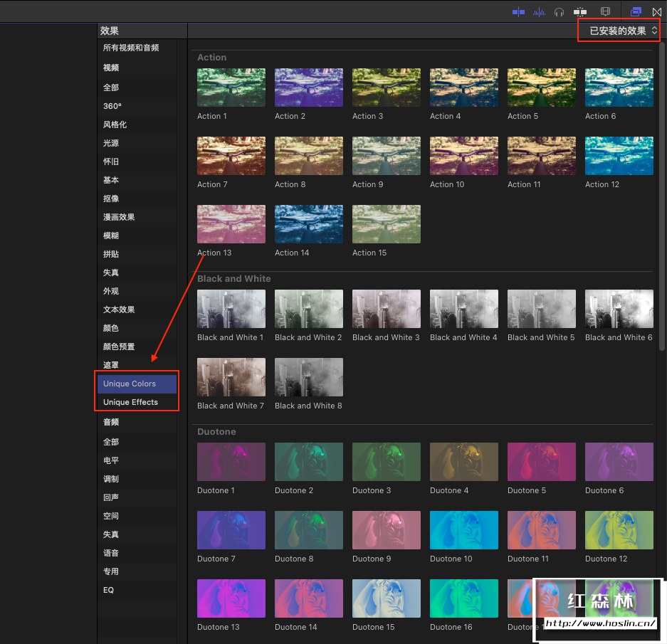Screen dimensions: 667x644
Task: Select Black and White 1 thumbnail
Action: click(231, 309)
